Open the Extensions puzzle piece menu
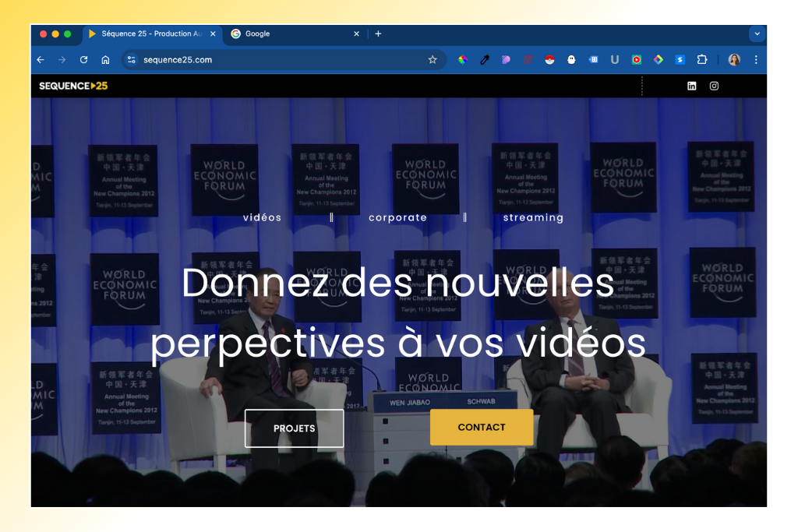This screenshot has height=532, width=798. tap(701, 60)
